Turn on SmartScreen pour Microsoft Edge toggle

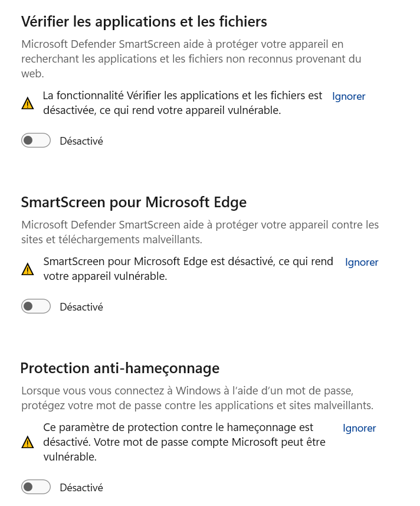36,307
